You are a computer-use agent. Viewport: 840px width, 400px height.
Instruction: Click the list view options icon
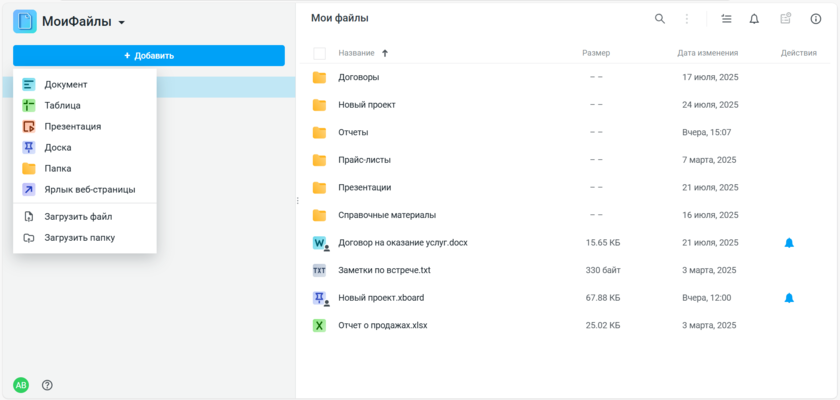[x=726, y=19]
